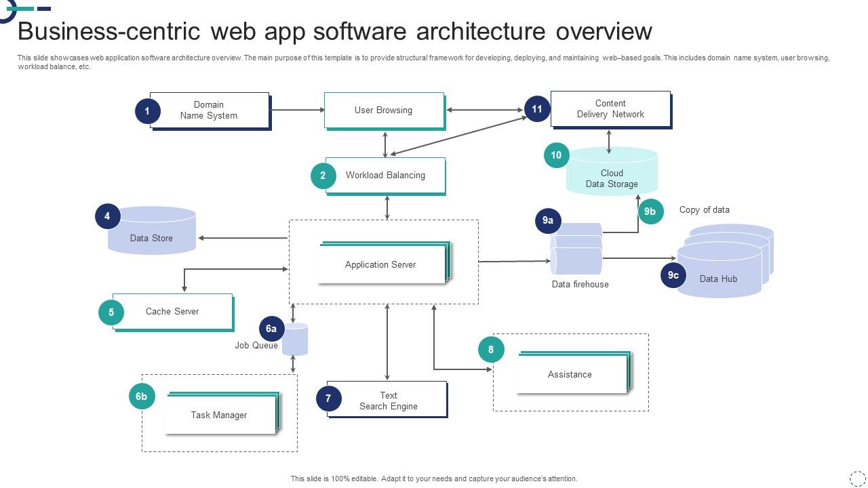Click the Workload Balancing box
Viewport: 868px width, 488px height.
[x=385, y=176]
